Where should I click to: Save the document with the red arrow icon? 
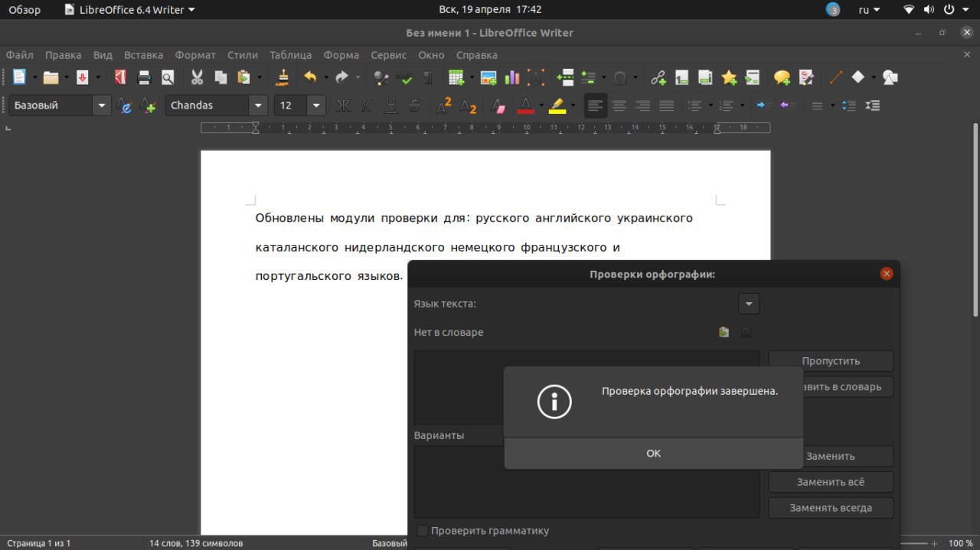tap(82, 77)
